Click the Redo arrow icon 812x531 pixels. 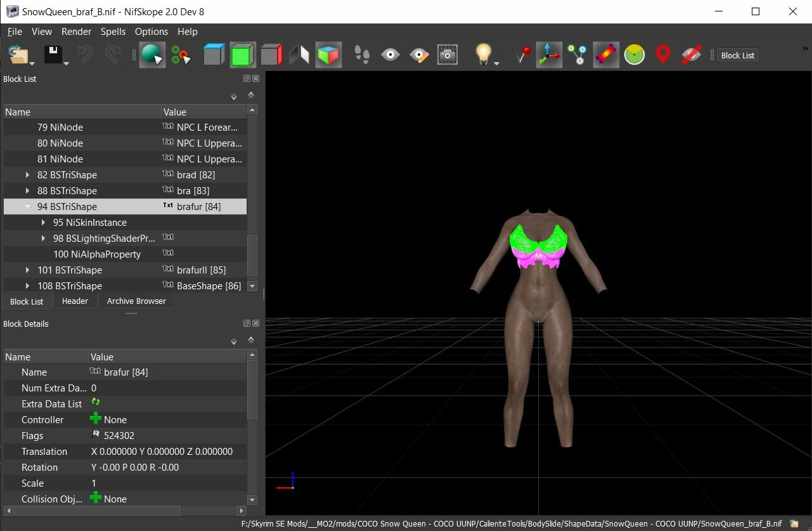tap(113, 55)
